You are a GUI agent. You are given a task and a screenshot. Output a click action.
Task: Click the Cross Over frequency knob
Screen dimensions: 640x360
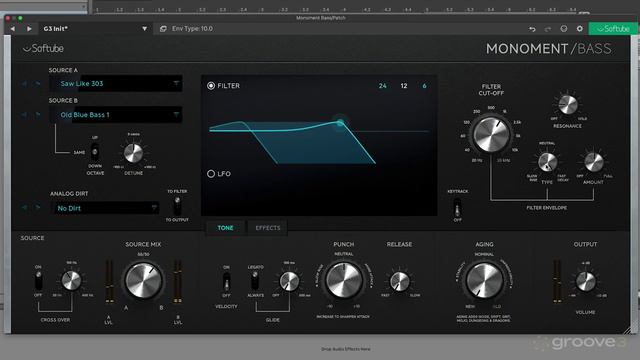pos(71,280)
